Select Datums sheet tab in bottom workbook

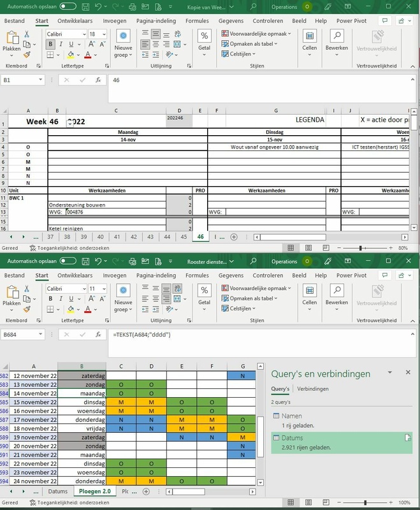tap(58, 492)
